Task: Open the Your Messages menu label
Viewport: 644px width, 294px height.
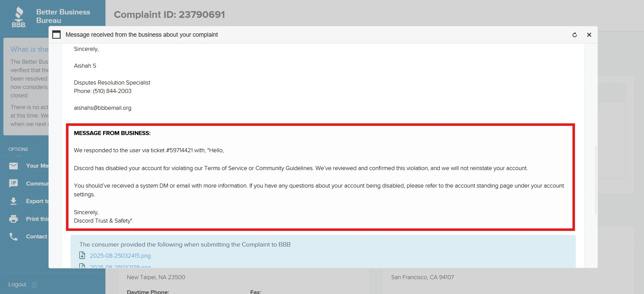Action: click(37, 166)
